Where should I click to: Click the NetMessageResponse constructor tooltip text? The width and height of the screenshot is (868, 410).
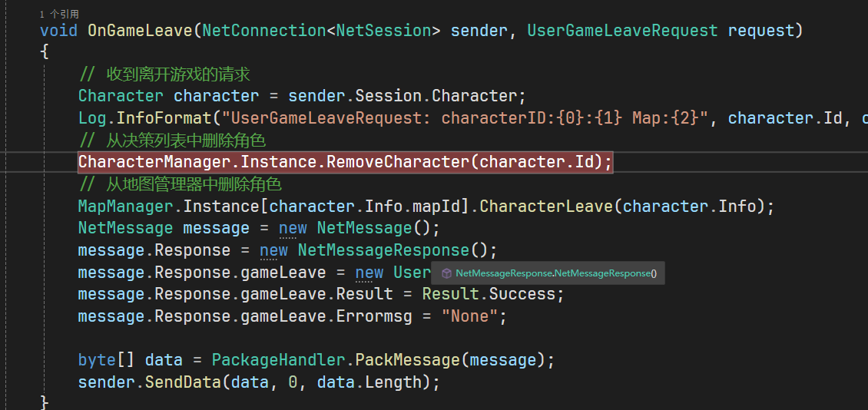(555, 273)
